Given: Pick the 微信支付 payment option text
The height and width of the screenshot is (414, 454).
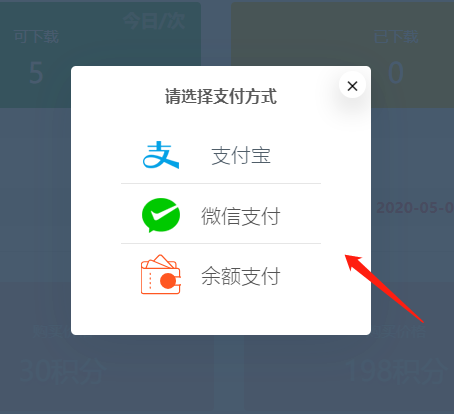Looking at the screenshot, I should tap(241, 216).
